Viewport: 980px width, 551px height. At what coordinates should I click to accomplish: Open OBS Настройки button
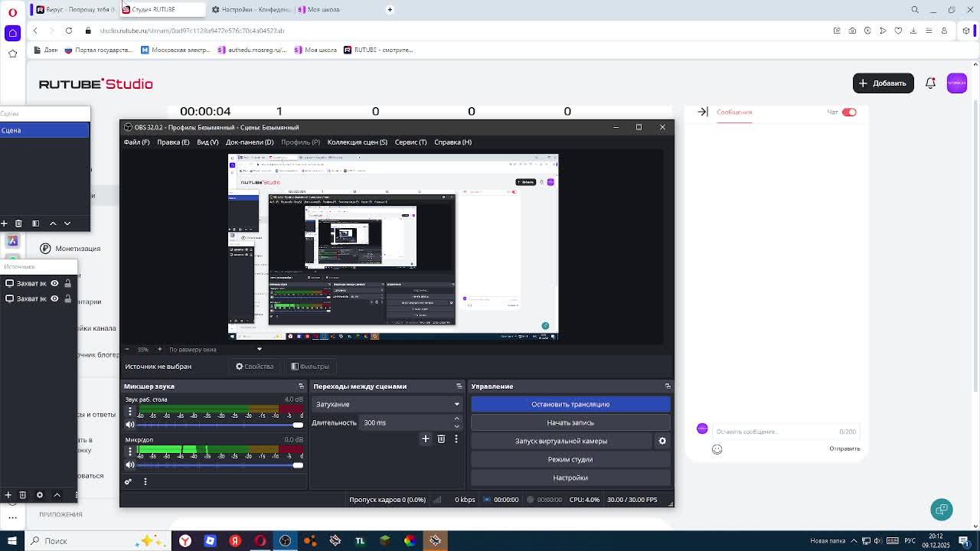[x=570, y=478]
